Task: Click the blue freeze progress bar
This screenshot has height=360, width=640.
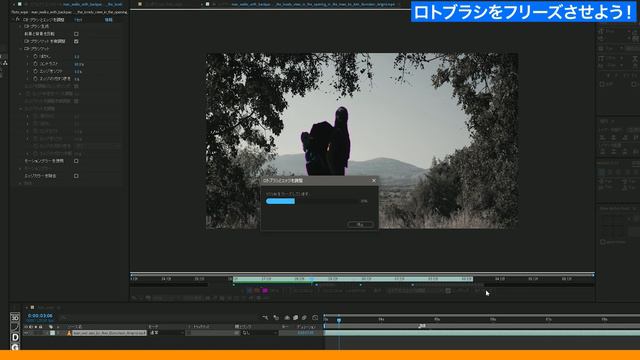Action: click(280, 201)
